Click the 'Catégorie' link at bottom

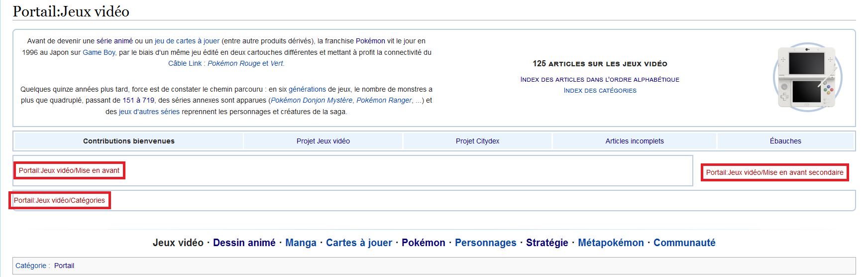31,266
